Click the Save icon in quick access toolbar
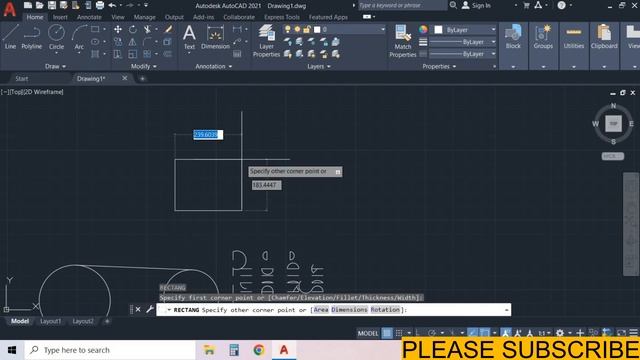 pyautogui.click(x=51, y=5)
